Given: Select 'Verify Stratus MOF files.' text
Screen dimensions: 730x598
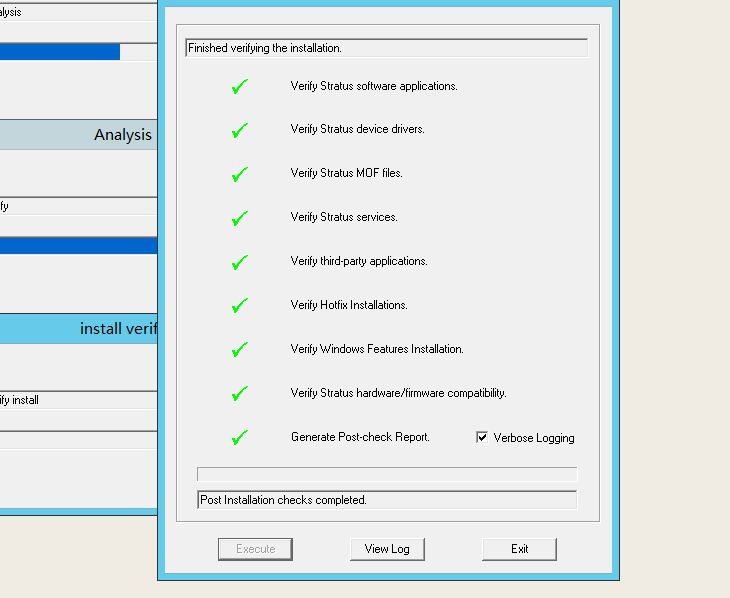Looking at the screenshot, I should pyautogui.click(x=346, y=173).
